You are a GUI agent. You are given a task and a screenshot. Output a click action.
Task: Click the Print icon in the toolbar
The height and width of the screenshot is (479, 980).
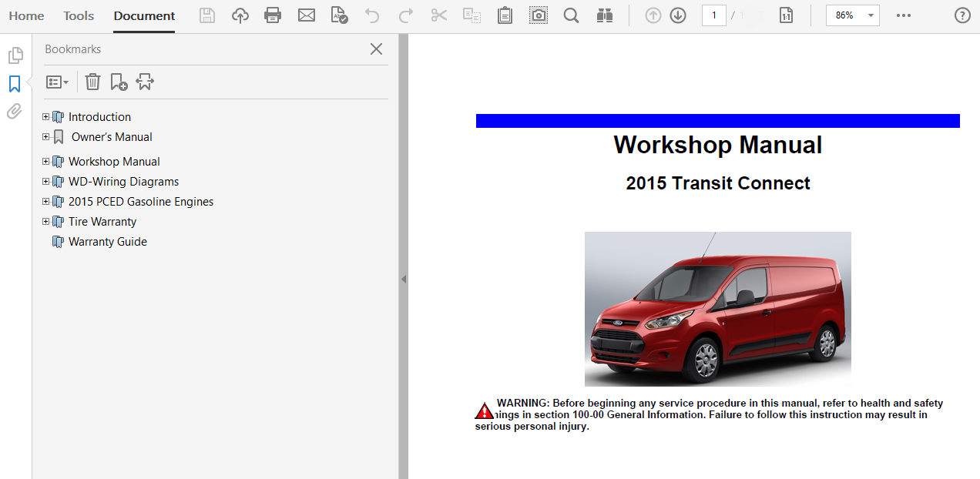point(273,15)
